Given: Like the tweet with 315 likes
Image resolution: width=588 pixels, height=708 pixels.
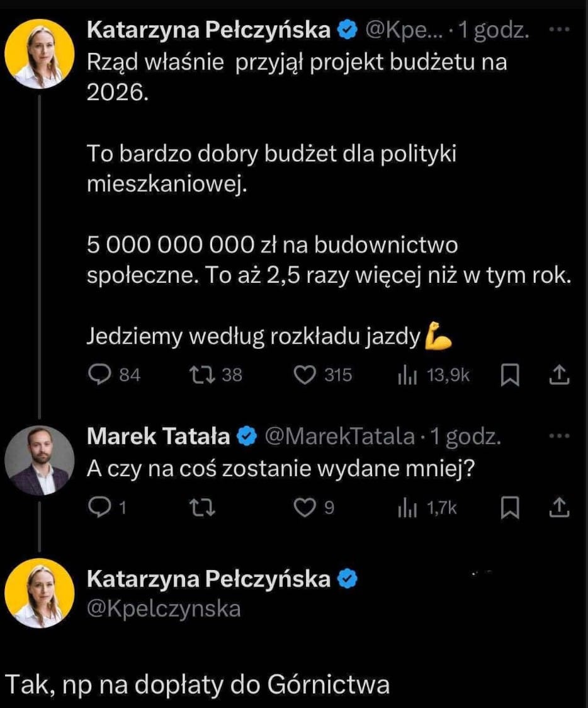Looking at the screenshot, I should click(x=305, y=375).
